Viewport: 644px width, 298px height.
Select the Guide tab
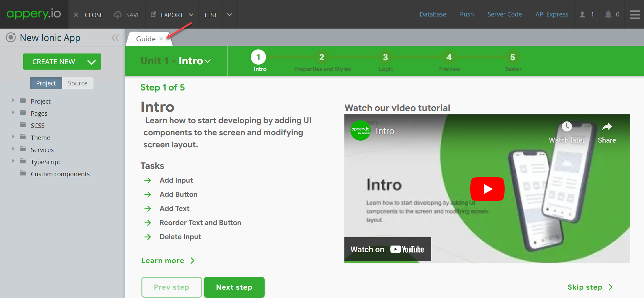(x=146, y=39)
